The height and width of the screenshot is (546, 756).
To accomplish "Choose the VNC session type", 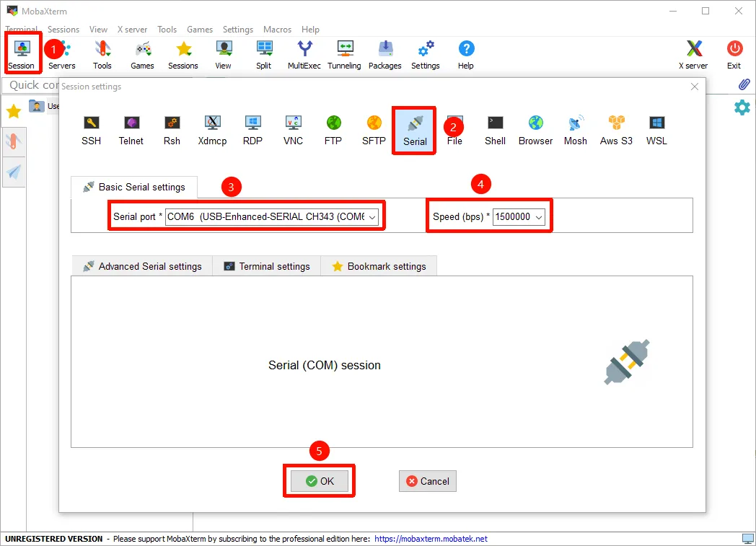I will coord(293,130).
